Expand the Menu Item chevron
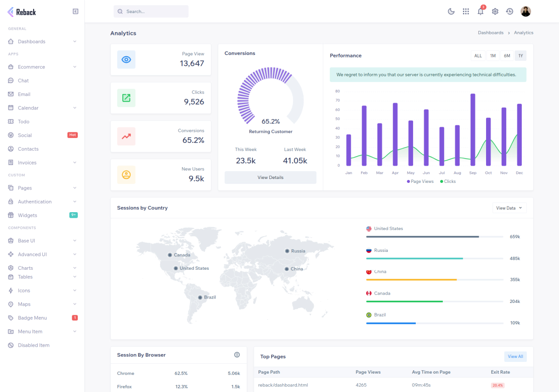559x392 pixels. (x=75, y=331)
